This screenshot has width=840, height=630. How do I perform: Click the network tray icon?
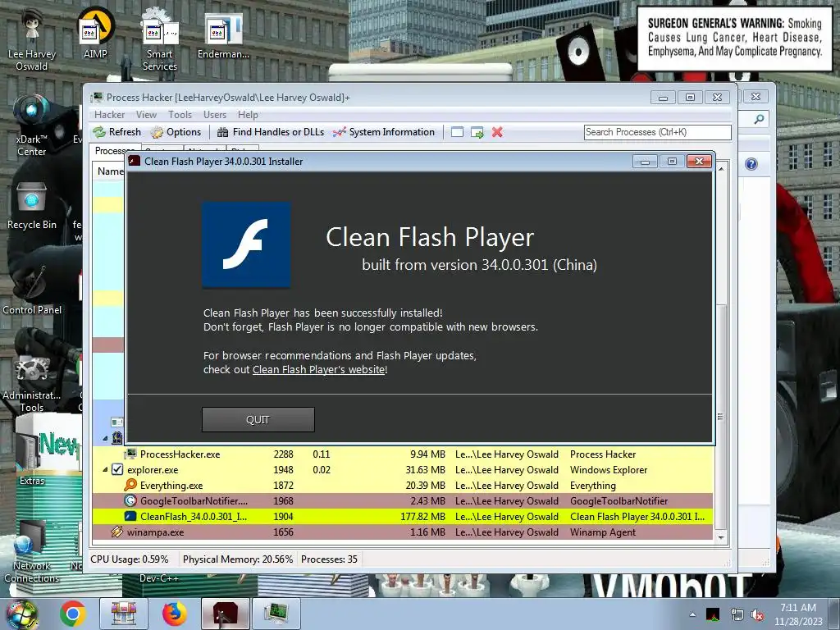click(737, 615)
